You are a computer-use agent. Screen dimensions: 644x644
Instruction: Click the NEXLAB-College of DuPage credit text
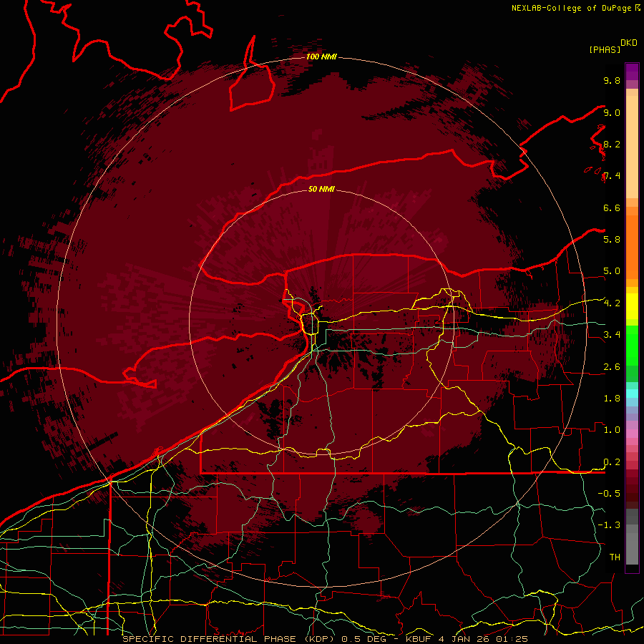572,8
